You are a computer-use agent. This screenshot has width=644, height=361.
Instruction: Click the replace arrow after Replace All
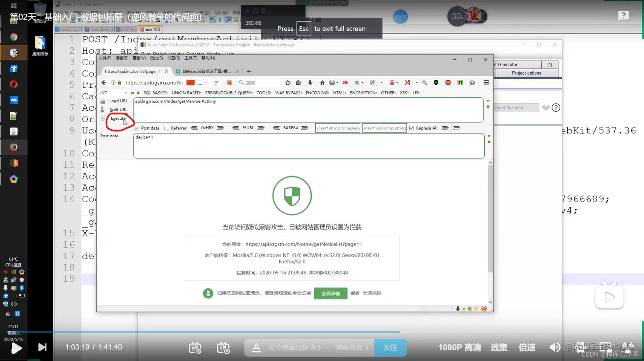(x=445, y=128)
